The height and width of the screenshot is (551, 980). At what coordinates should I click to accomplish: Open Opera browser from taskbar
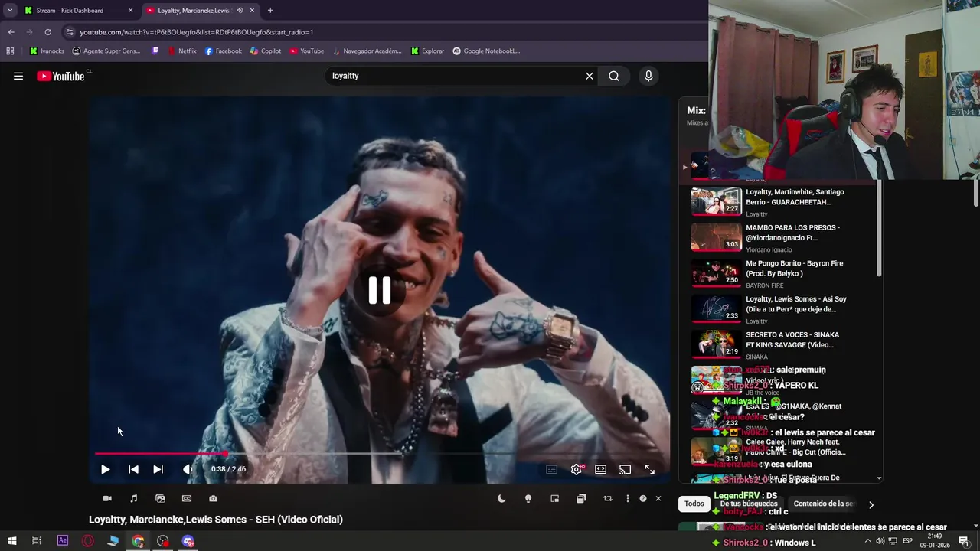(88, 541)
